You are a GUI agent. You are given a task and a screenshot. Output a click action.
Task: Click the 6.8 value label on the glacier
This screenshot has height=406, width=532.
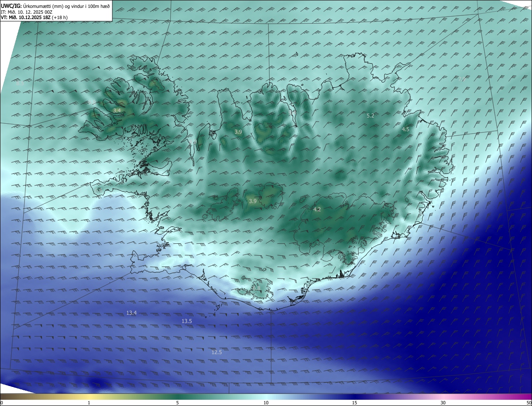[x=256, y=288]
